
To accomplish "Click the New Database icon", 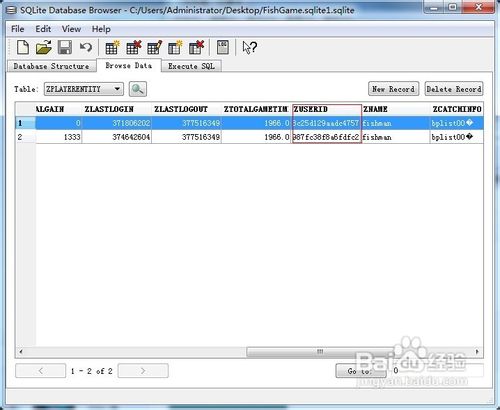I will pyautogui.click(x=23, y=47).
